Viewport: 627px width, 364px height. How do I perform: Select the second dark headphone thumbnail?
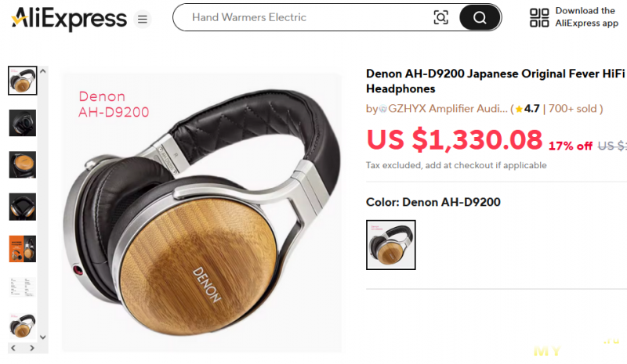pyautogui.click(x=23, y=123)
